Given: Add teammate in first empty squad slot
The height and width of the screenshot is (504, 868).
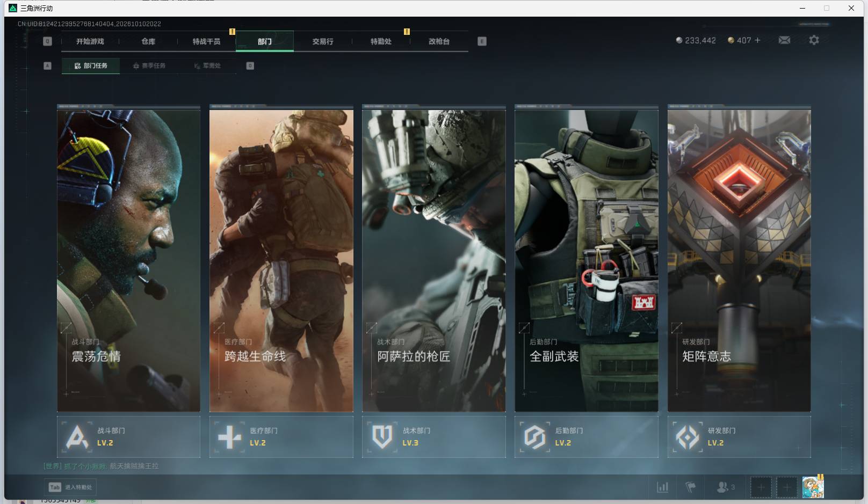Looking at the screenshot, I should [761, 487].
